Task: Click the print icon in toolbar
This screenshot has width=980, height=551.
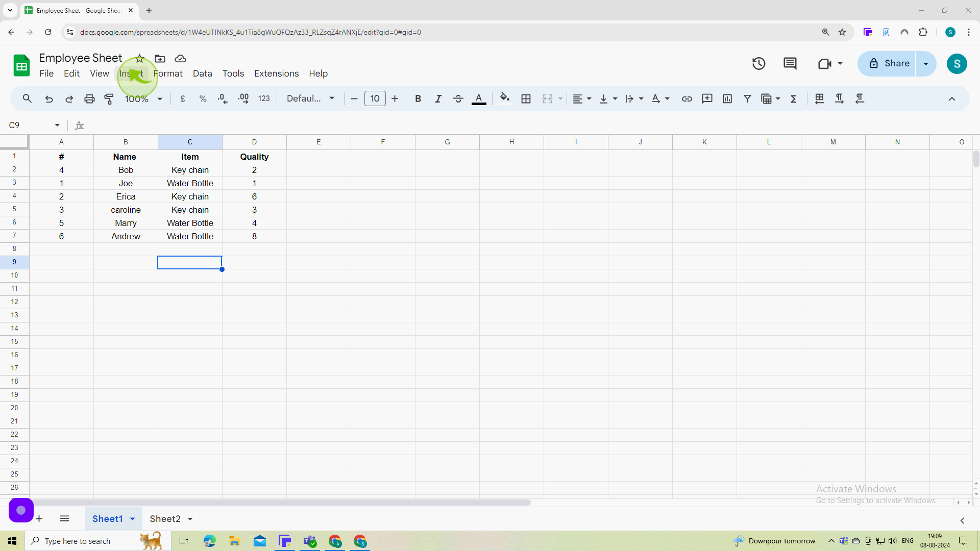Action: click(89, 99)
